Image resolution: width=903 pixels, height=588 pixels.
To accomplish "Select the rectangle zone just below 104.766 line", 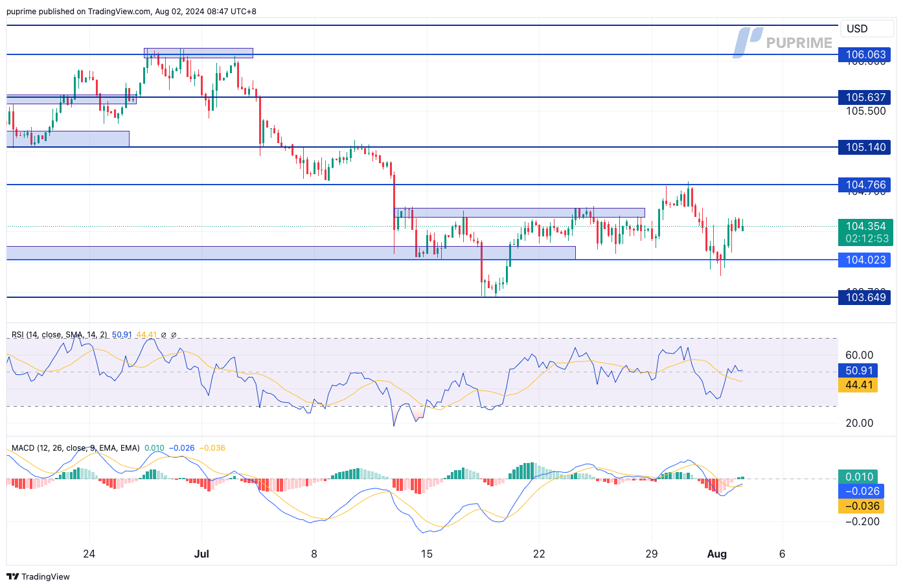I will click(520, 212).
